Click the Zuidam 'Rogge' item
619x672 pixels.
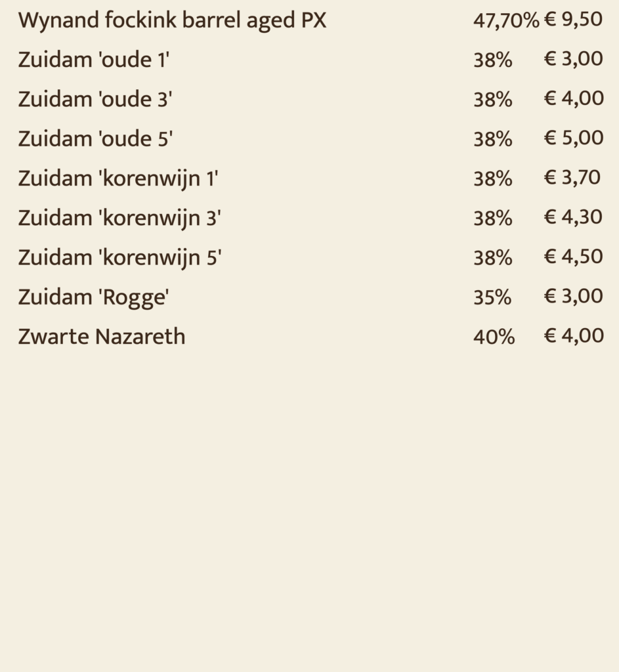pos(94,297)
